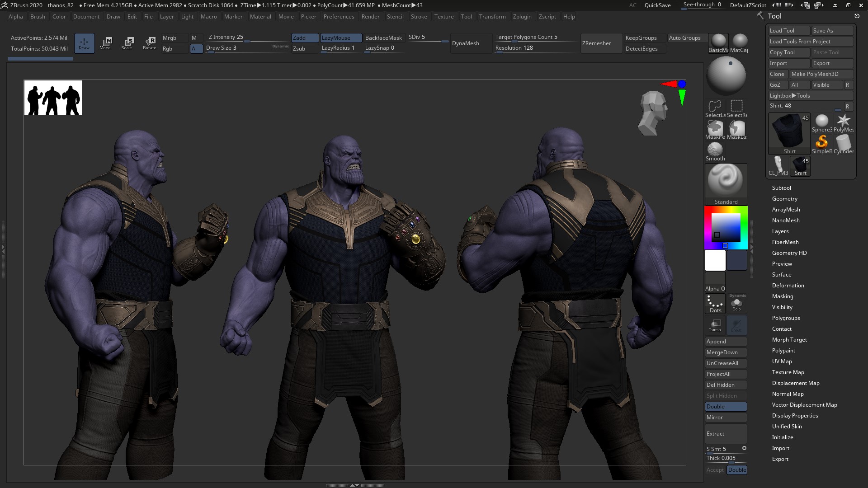Open the Alpha Off selector

(715, 282)
